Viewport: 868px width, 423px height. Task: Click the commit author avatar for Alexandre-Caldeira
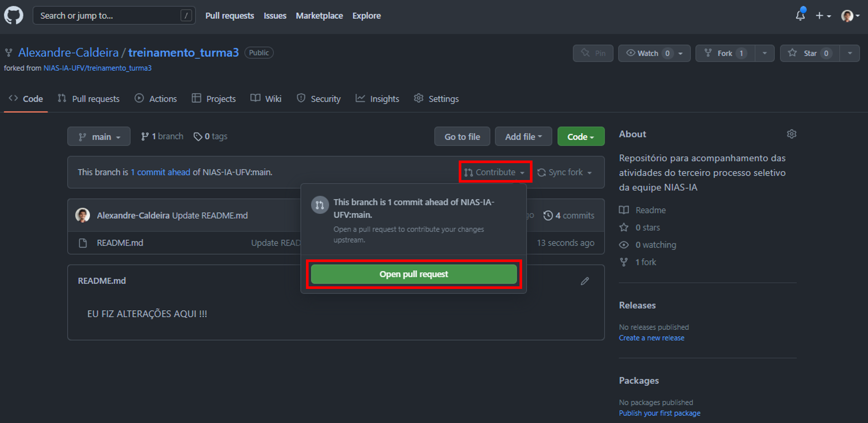[x=82, y=215]
